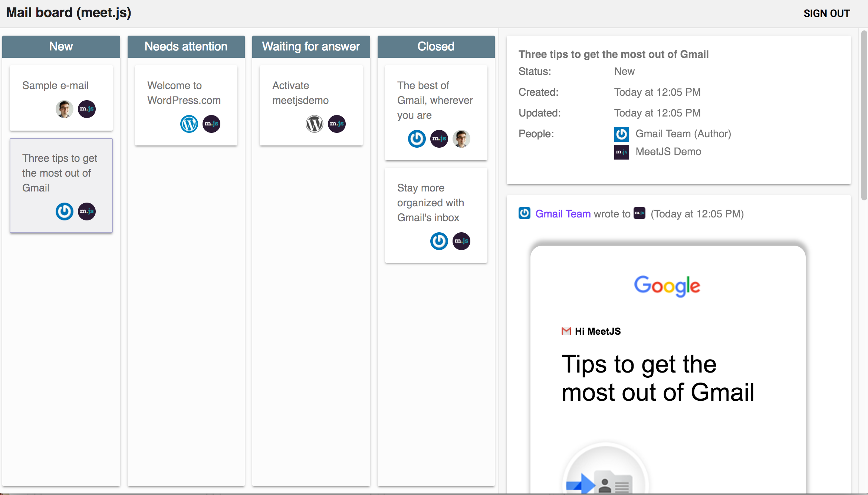The image size is (868, 495).
Task: Click person photo avatar on Best of Gmail card
Action: (x=461, y=138)
